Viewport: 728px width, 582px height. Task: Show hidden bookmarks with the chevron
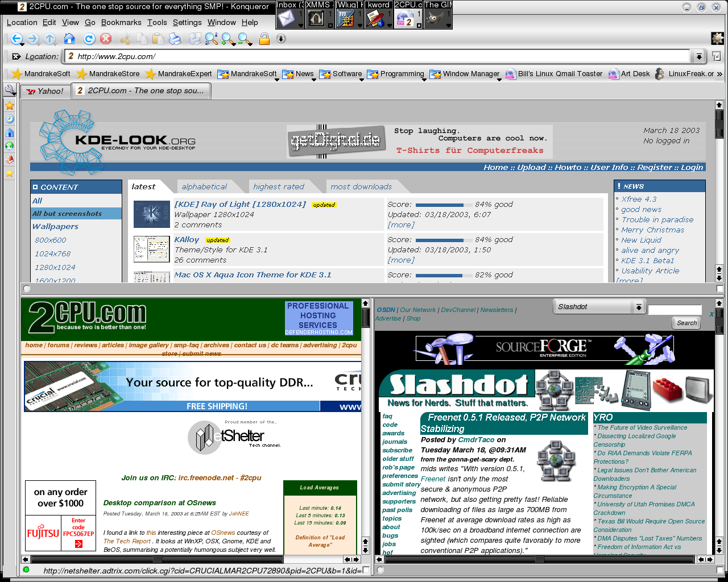tap(719, 74)
